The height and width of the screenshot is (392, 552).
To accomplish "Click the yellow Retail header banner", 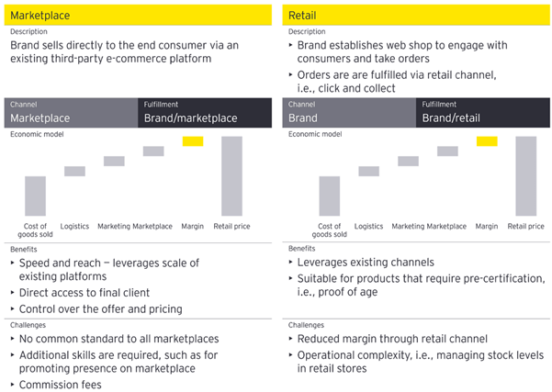I will (416, 15).
